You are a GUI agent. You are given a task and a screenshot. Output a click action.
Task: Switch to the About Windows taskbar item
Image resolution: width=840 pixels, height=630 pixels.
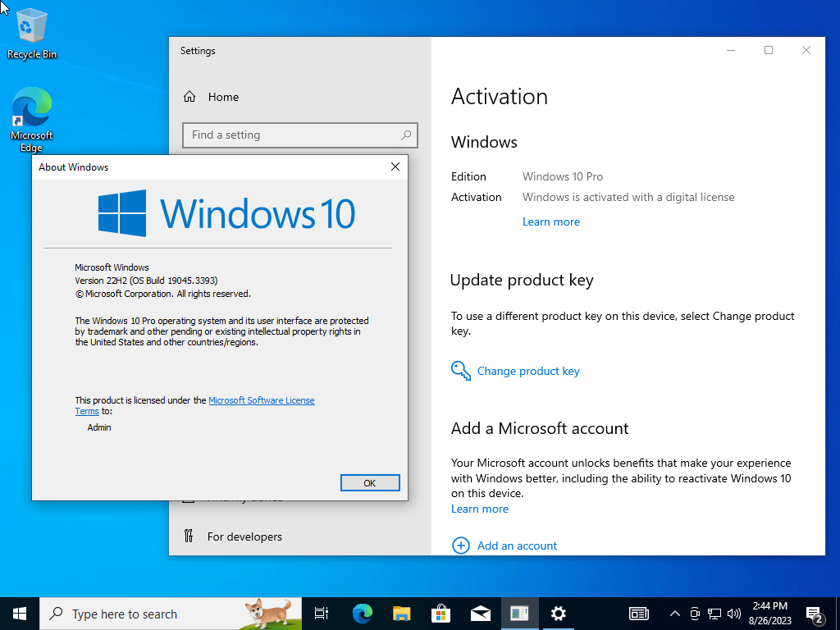coord(519,614)
